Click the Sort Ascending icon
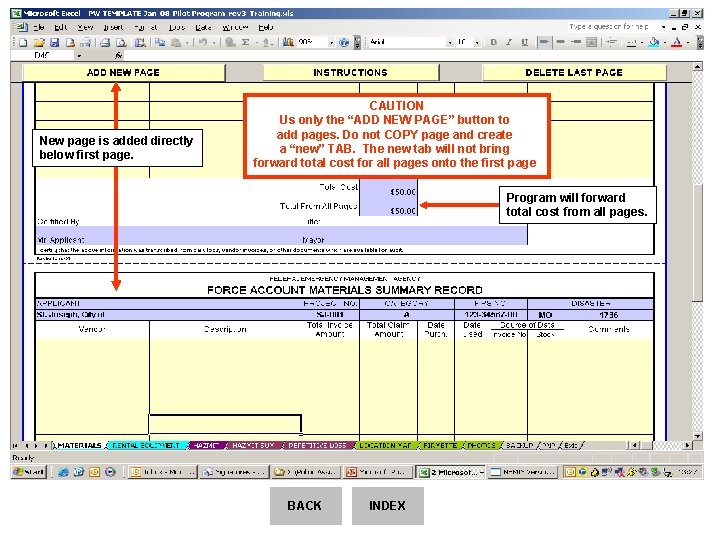Screen dimensions: 720x540 (x=265, y=42)
